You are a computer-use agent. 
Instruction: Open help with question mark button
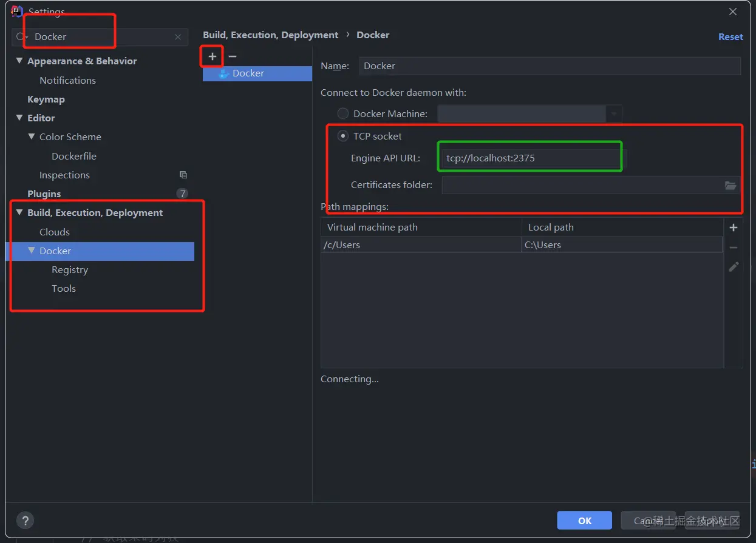[25, 521]
